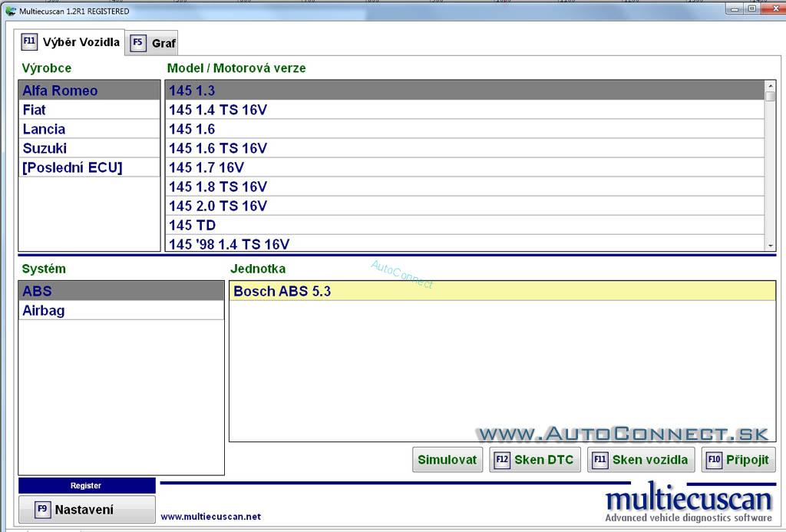Open the Graf tab
Viewport: 786px width, 532px height.
point(152,43)
